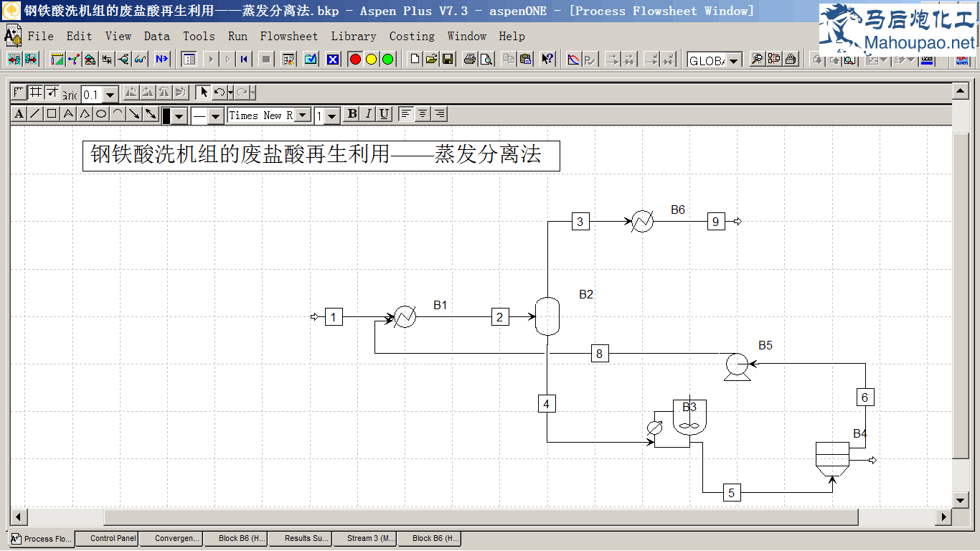Set left text alignment
This screenshot has height=551, width=980.
(406, 114)
